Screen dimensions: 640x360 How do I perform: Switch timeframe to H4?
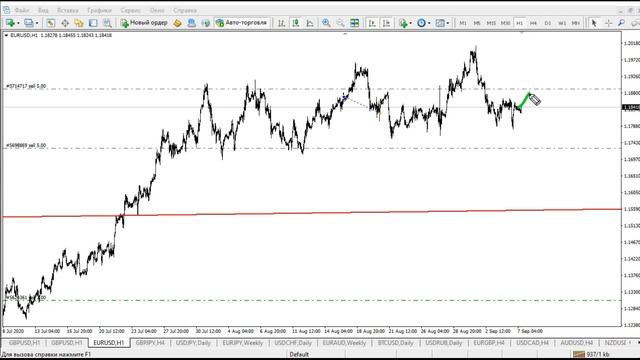pyautogui.click(x=533, y=23)
